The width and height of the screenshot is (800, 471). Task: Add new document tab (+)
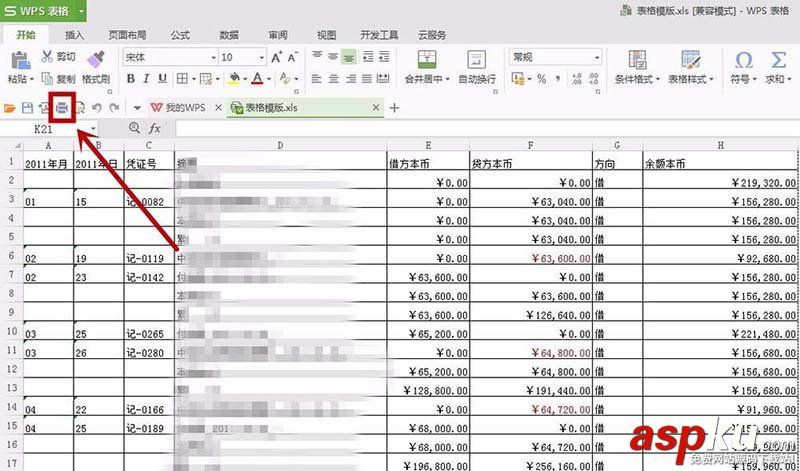coord(394,108)
